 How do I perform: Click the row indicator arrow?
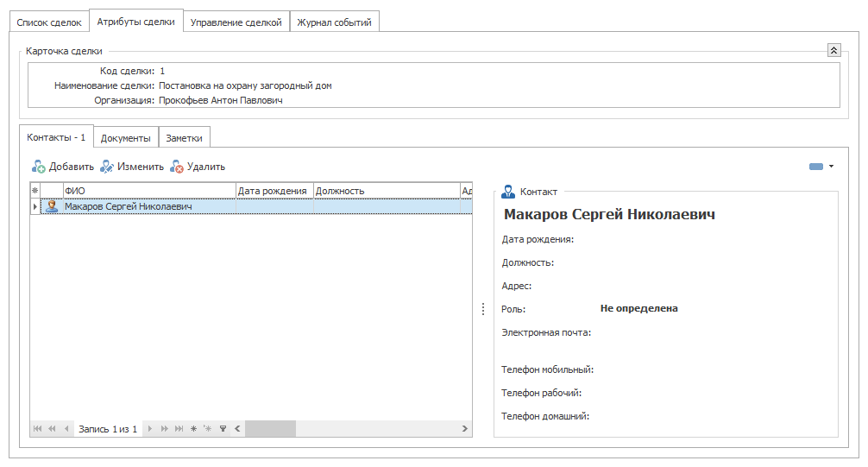[35, 206]
